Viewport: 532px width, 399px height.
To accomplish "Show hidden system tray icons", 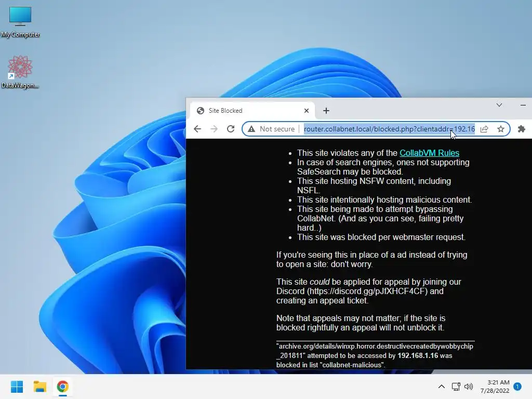I will 442,387.
